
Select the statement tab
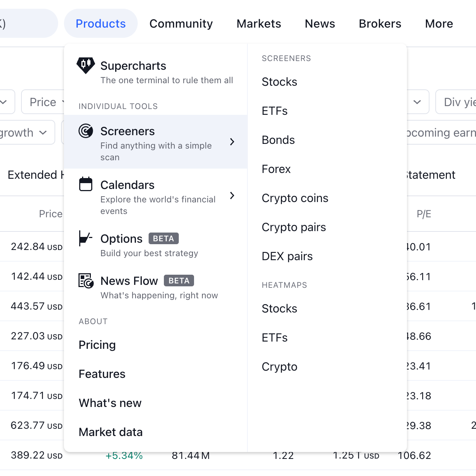(431, 175)
